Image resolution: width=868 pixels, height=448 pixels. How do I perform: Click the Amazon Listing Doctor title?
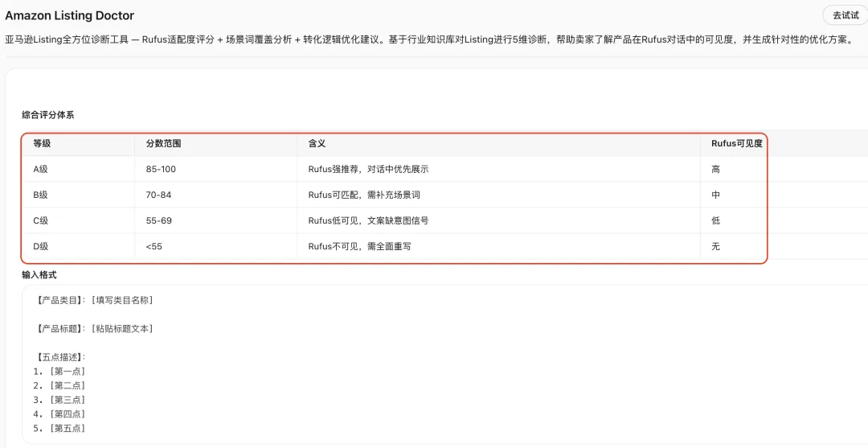coord(70,15)
